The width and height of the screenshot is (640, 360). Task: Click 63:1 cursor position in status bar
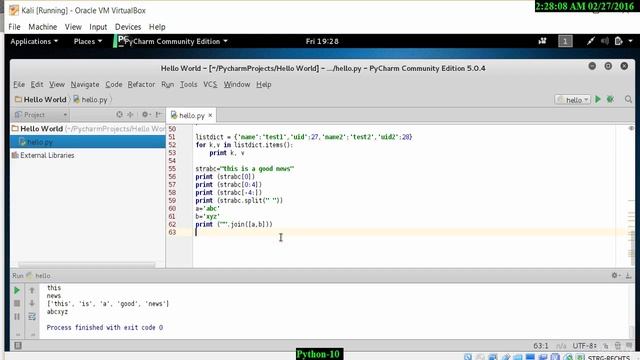coord(541,346)
